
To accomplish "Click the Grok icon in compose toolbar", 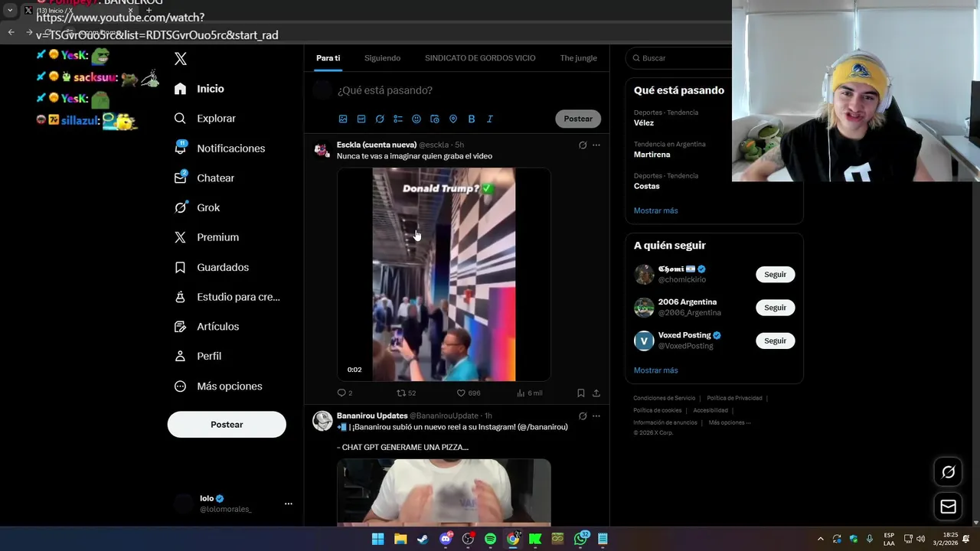I will (380, 119).
